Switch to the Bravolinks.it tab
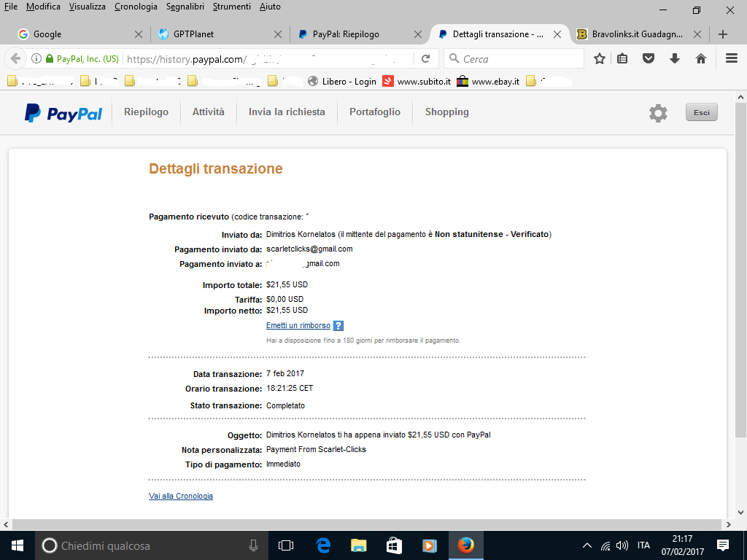The image size is (747, 560). coord(638,34)
